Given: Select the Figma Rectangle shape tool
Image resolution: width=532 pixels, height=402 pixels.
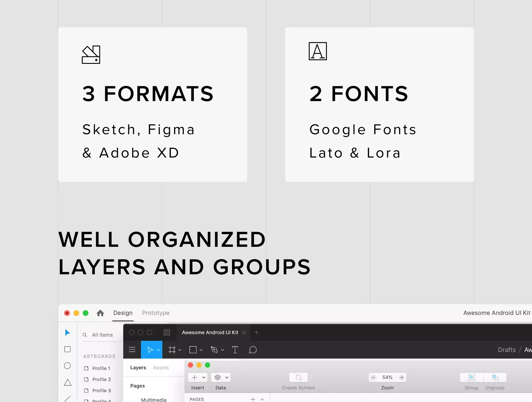Looking at the screenshot, I should 193,350.
